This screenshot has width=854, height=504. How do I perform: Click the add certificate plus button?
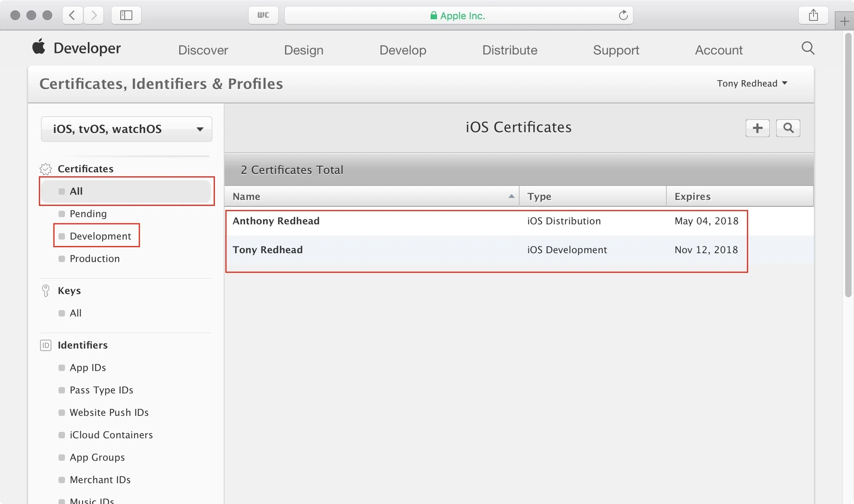coord(757,128)
